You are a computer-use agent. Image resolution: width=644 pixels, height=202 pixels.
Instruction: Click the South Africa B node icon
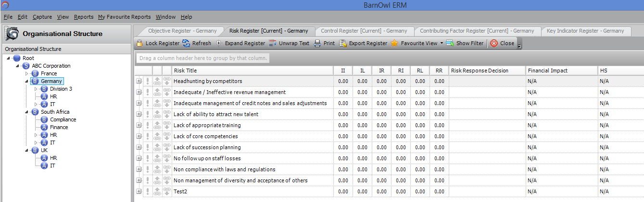35,112
